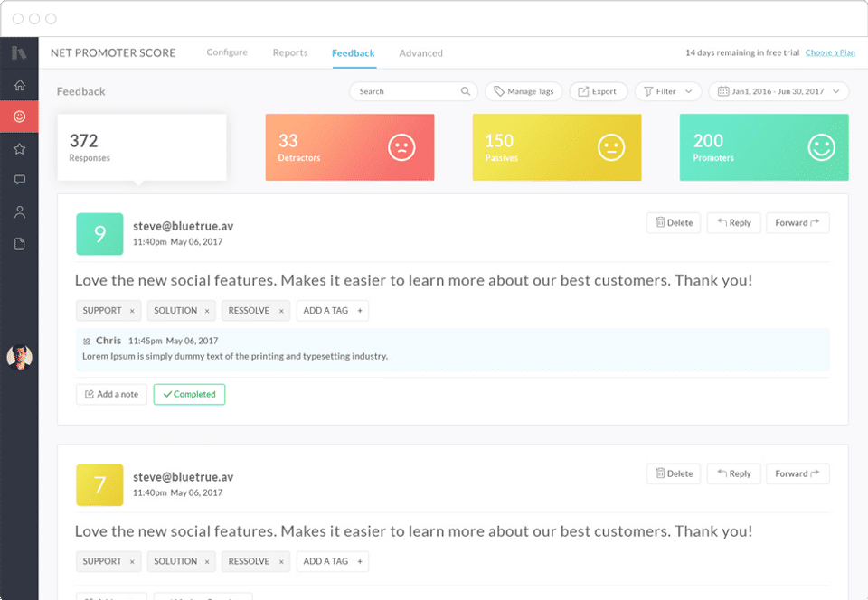This screenshot has width=868, height=600.
Task: Toggle the Completed status on first response
Action: (x=189, y=394)
